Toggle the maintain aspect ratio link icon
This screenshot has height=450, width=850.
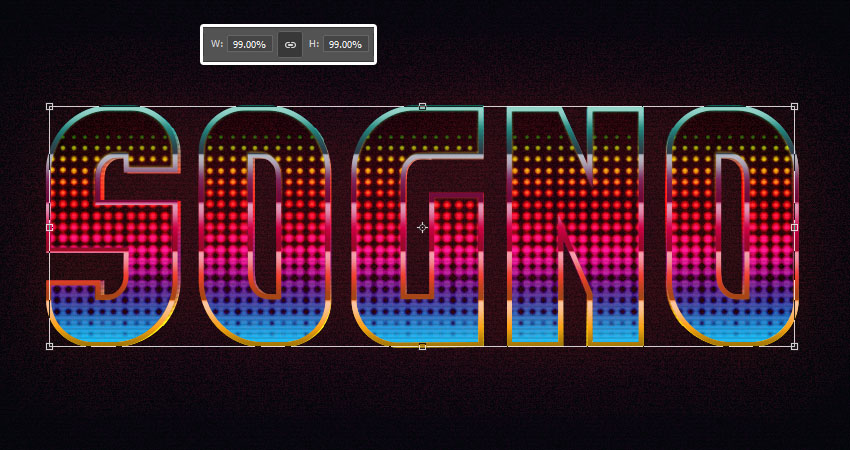290,44
